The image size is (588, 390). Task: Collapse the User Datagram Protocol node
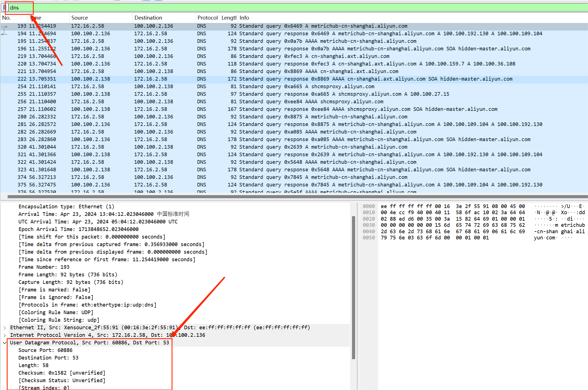pyautogui.click(x=4, y=343)
